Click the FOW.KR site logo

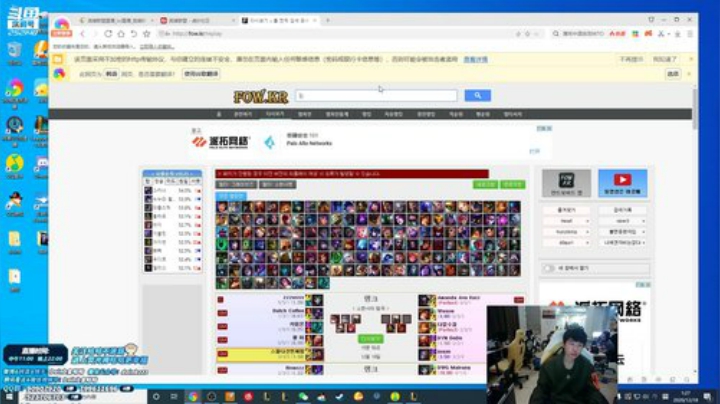(260, 96)
